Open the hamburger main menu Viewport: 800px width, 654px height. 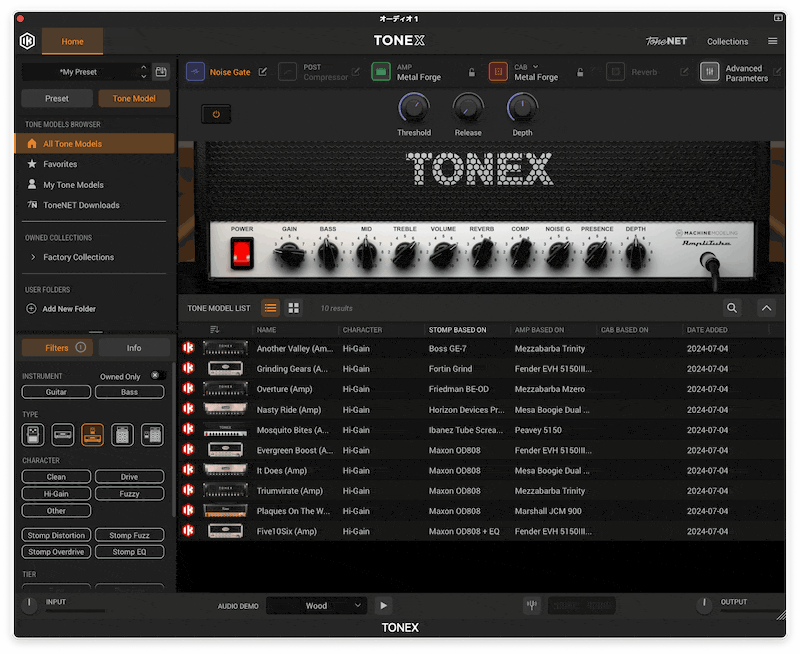click(x=772, y=41)
